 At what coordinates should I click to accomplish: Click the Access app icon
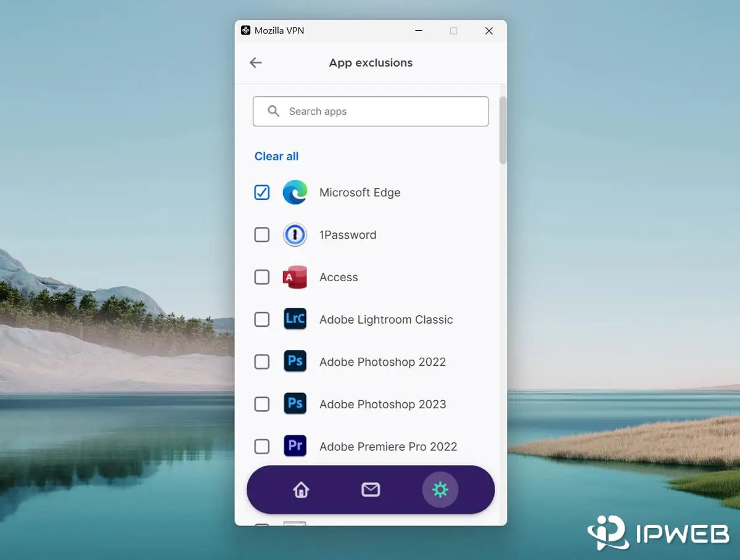pos(295,278)
